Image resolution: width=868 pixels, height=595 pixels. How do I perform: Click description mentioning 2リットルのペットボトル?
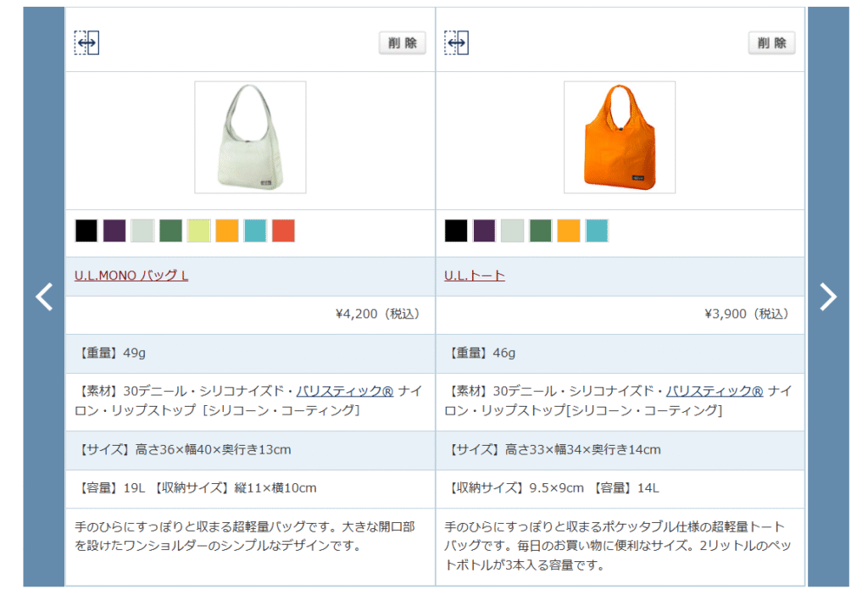618,546
